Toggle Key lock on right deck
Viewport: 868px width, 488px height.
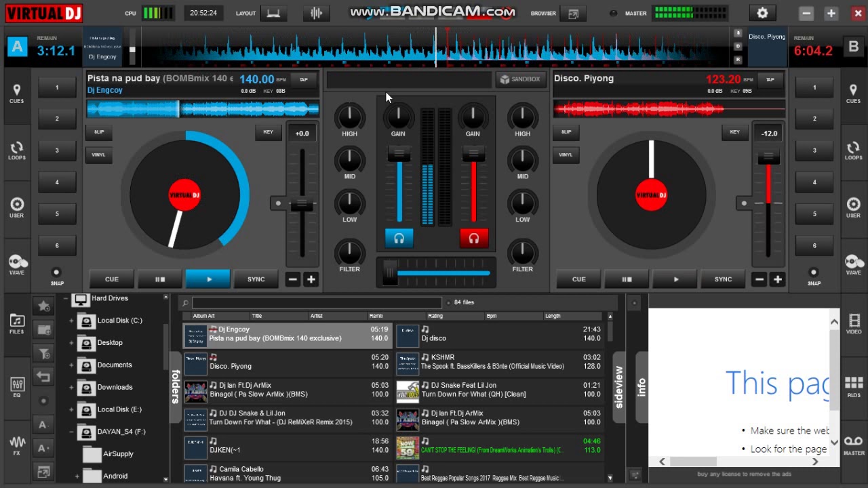click(x=734, y=132)
